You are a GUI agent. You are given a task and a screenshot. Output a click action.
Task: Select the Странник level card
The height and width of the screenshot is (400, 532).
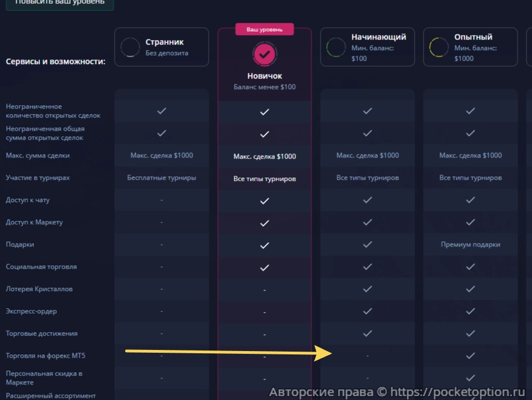(x=161, y=47)
